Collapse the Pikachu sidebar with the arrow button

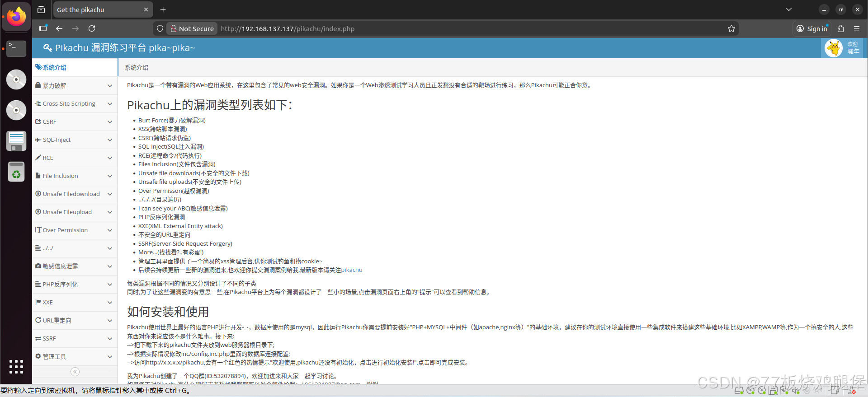[75, 372]
